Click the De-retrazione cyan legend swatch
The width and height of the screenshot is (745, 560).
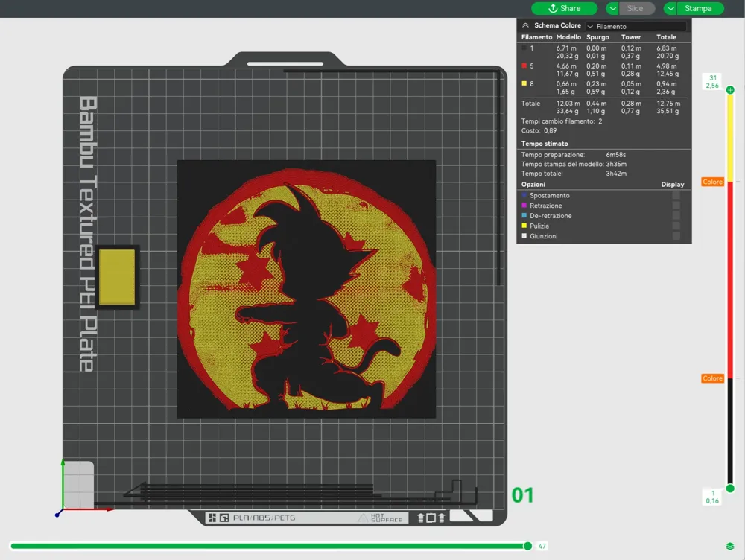(524, 215)
